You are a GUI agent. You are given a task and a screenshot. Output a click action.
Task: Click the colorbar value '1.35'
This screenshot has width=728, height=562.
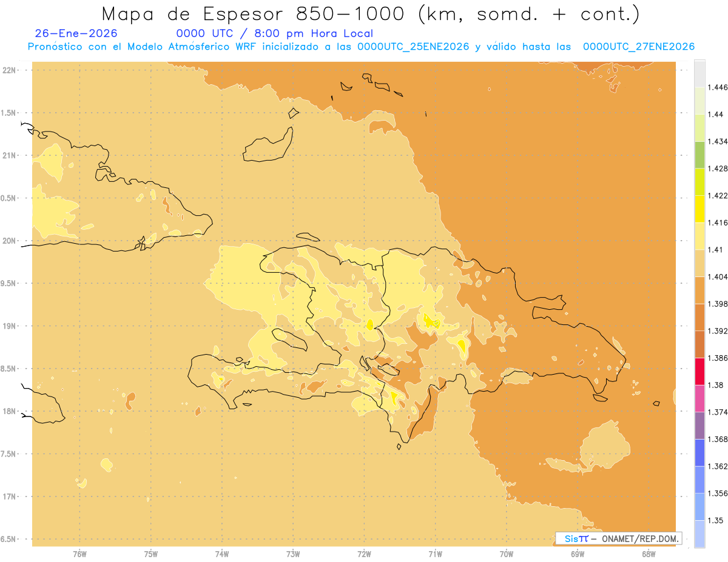(715, 521)
